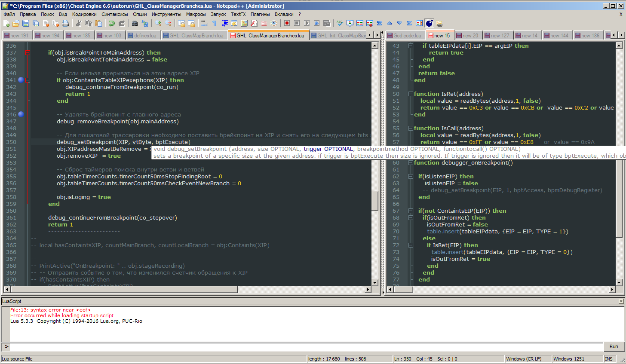
Task: Click the blue up-triangle toolbar icon
Action: [390, 23]
